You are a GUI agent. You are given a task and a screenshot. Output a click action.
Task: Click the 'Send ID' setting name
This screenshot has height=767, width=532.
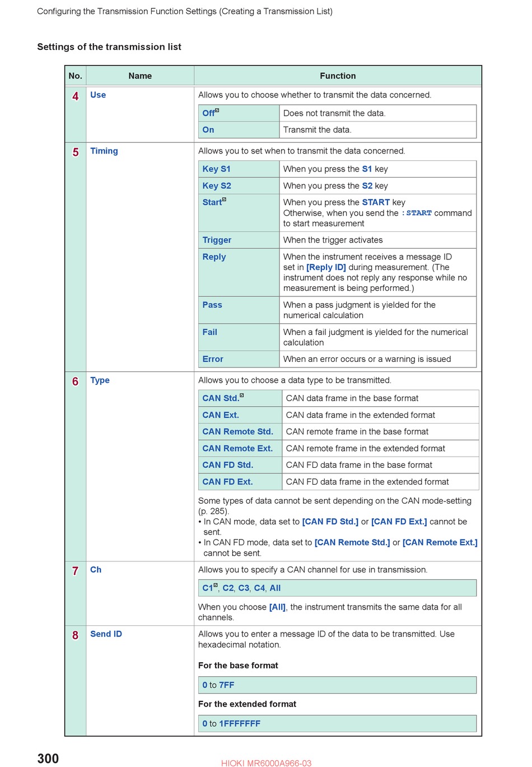[106, 634]
